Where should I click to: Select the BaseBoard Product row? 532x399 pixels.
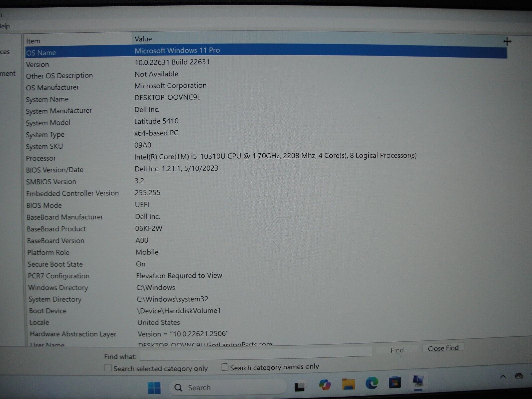[x=266, y=229]
